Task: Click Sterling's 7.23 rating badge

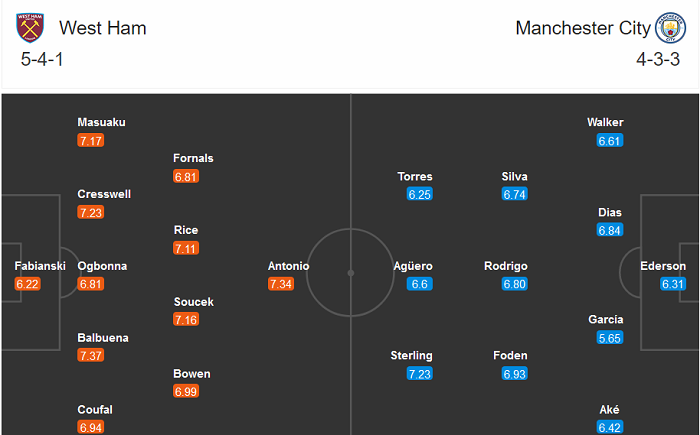Action: [420, 374]
